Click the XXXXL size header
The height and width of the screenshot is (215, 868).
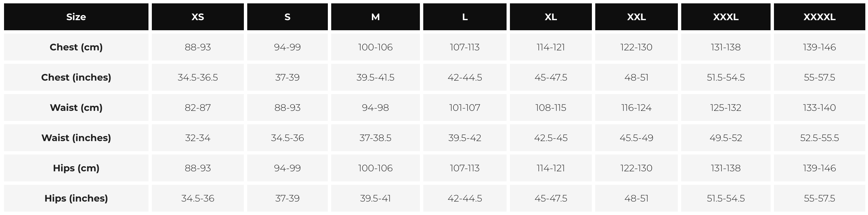819,17
